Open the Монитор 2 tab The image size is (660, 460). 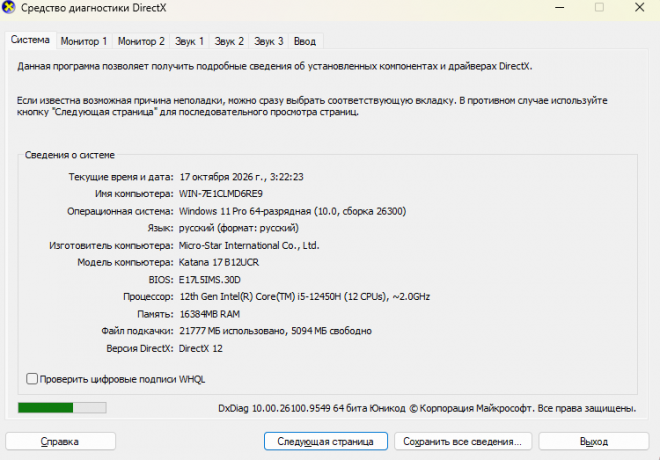141,41
